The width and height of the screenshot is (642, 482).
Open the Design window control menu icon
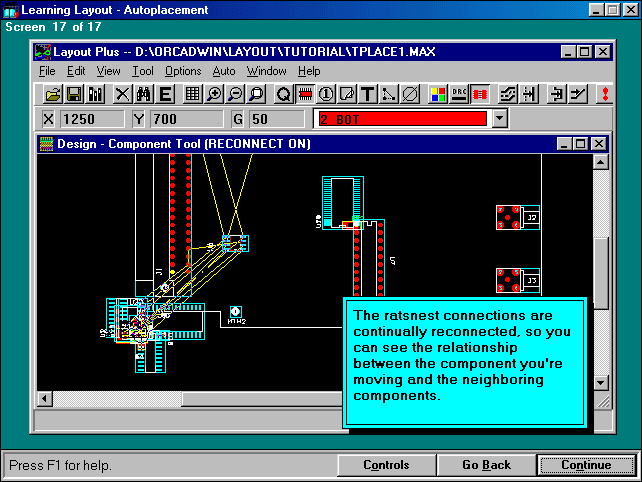pyautogui.click(x=46, y=144)
